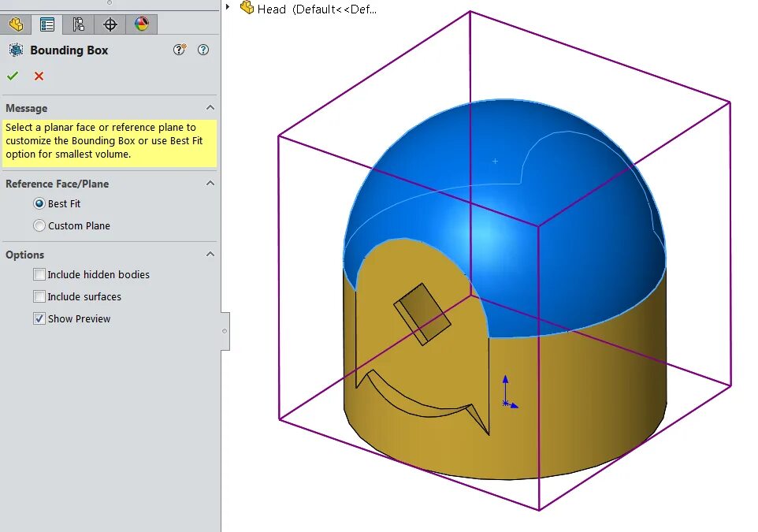Collapse the Message section
This screenshot has width=758, height=532.
click(210, 108)
